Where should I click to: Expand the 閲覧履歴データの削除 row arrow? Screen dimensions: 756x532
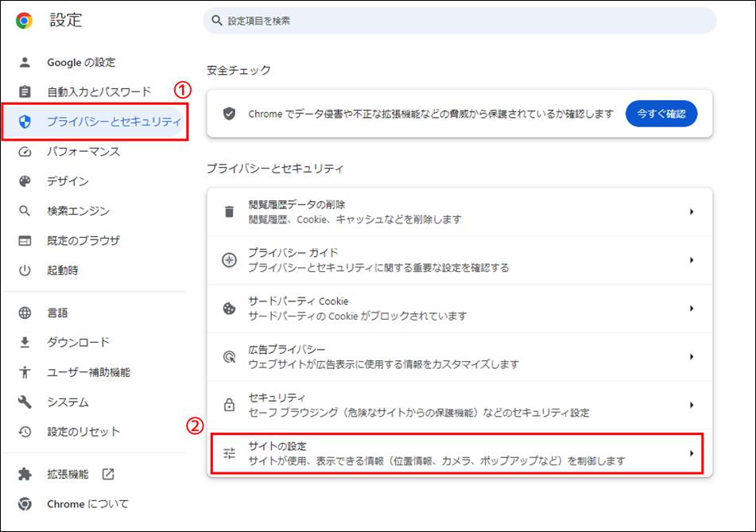point(692,212)
